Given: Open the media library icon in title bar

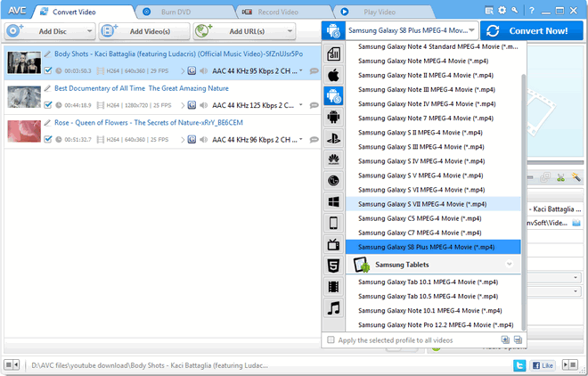Looking at the screenshot, I should point(488,11).
